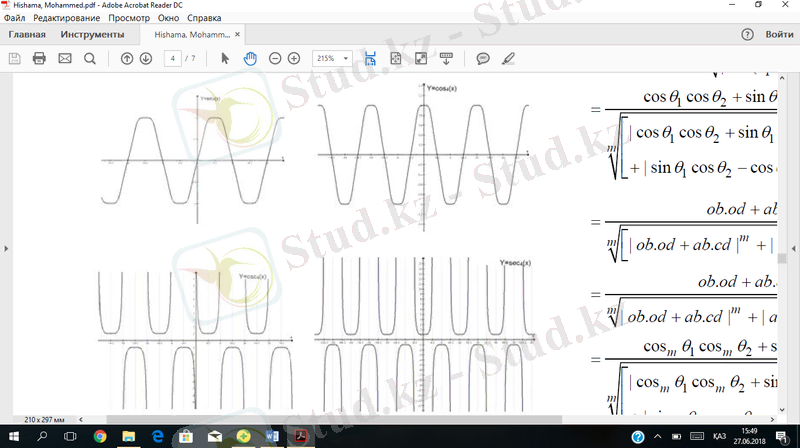Open the Windows notification center icon

781,436
